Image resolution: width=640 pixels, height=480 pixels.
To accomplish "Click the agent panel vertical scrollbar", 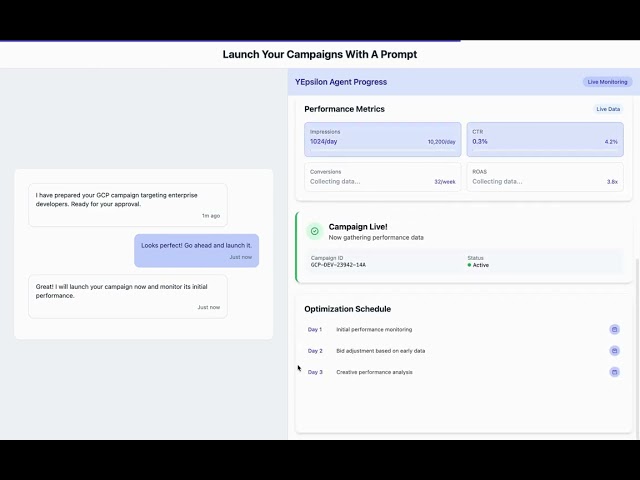I will [x=637, y=348].
